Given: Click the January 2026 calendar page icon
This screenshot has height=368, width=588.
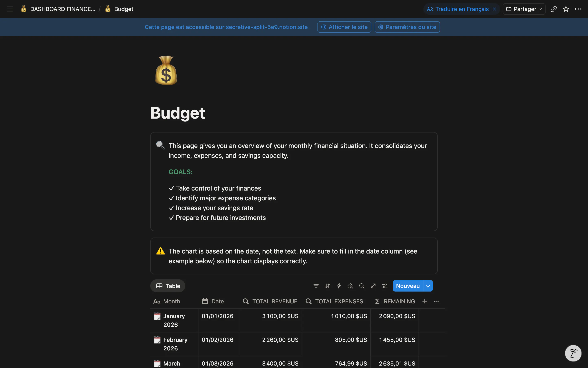Looking at the screenshot, I should point(157,316).
